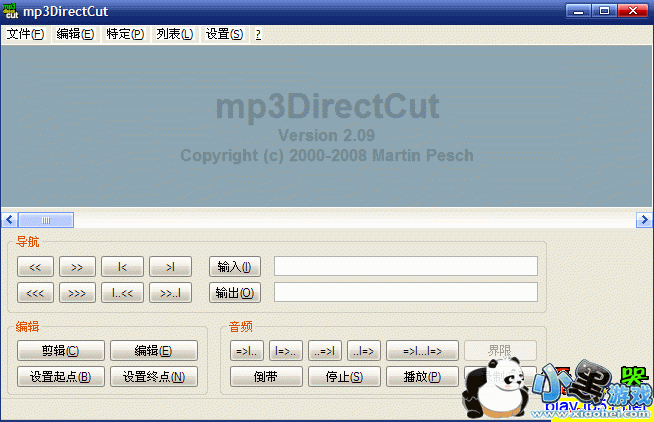The height and width of the screenshot is (422, 654).
Task: Click the =>I.. audio play button
Action: click(247, 351)
